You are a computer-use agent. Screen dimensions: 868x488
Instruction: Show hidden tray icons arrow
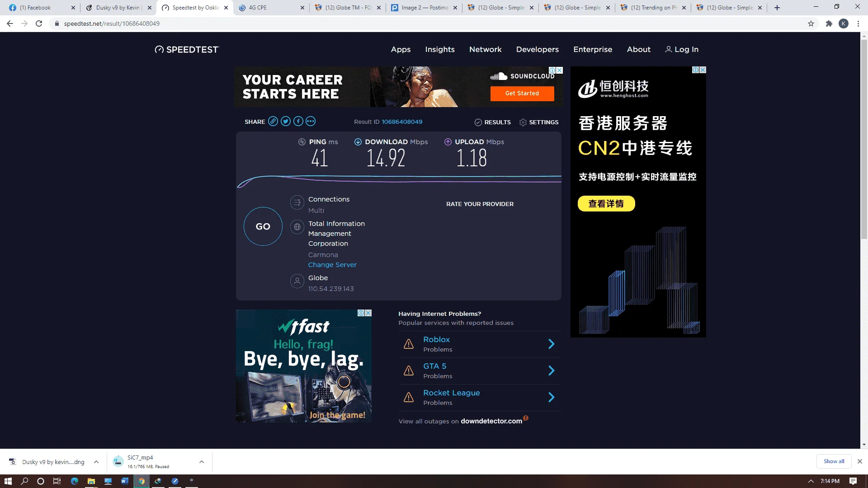tap(811, 481)
